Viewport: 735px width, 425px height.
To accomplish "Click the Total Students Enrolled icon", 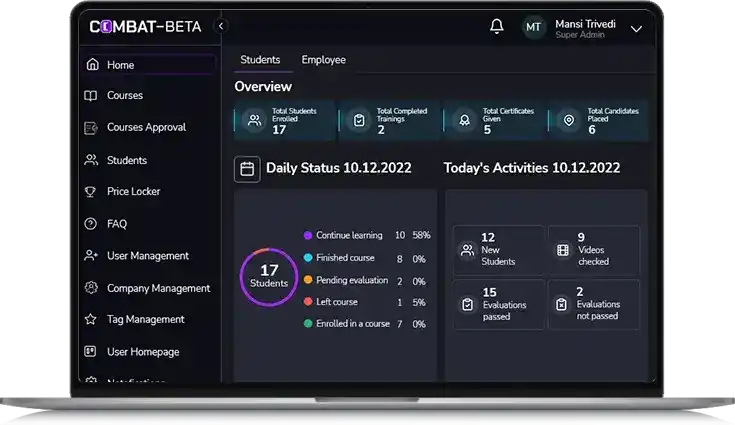I will tap(255, 120).
